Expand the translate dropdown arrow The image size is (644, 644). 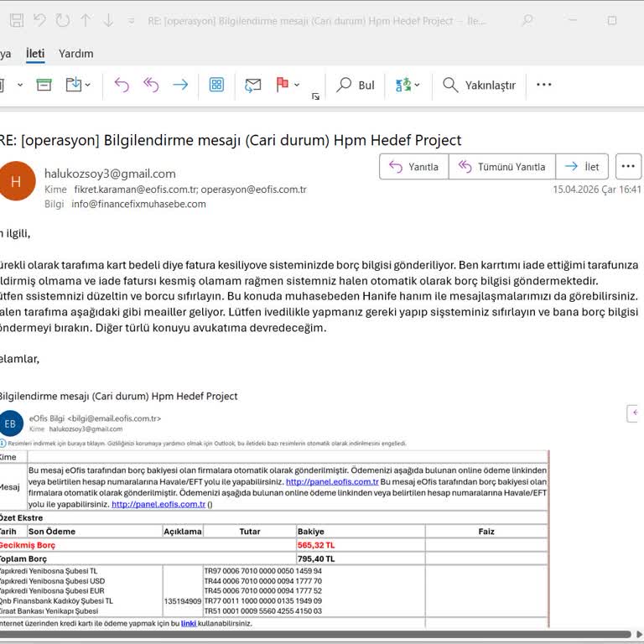click(417, 85)
